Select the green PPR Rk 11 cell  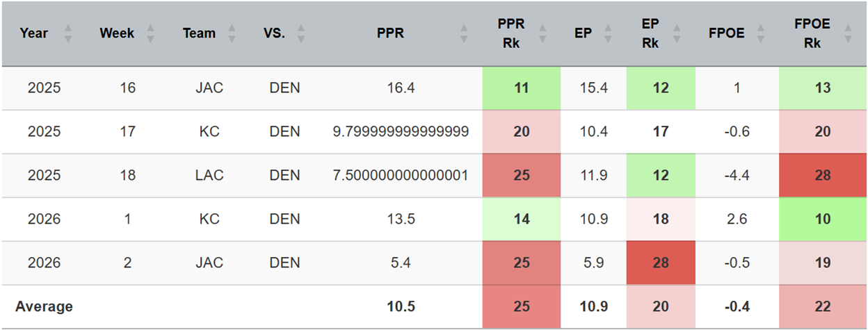click(x=522, y=88)
